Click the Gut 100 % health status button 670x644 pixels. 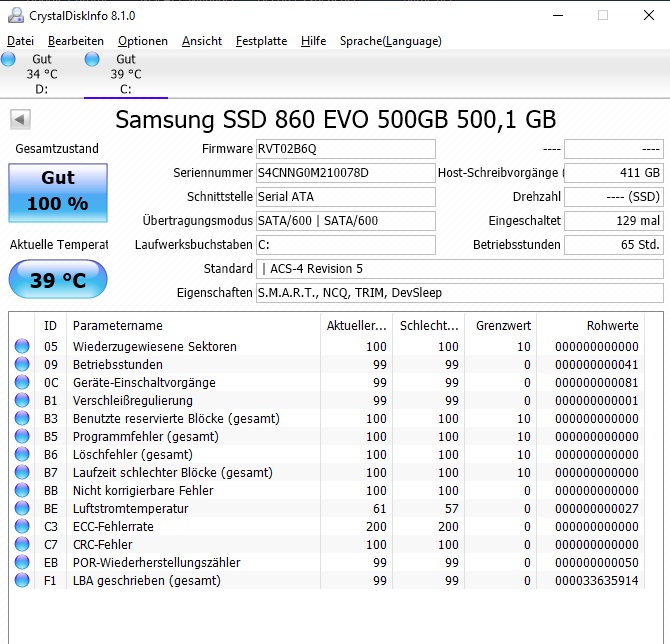tap(58, 193)
